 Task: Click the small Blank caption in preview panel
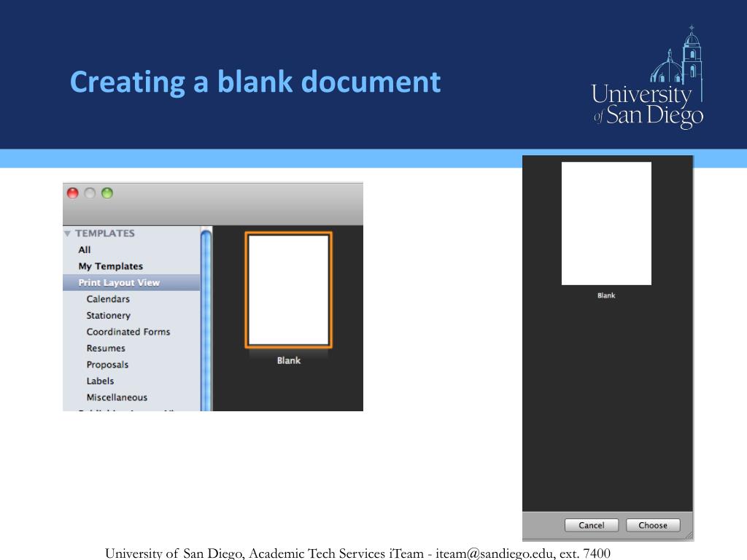click(606, 295)
